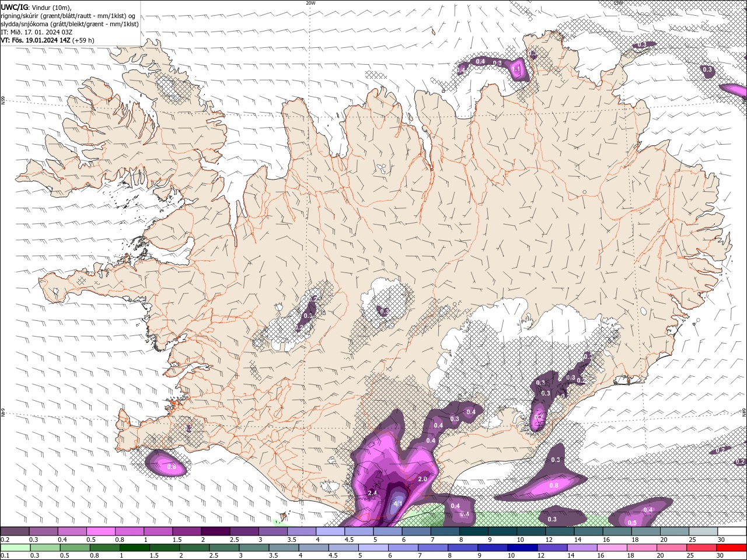Click the header text 'UWC/IG: Vindur (10m),'
The height and width of the screenshot is (560, 747).
36,8
